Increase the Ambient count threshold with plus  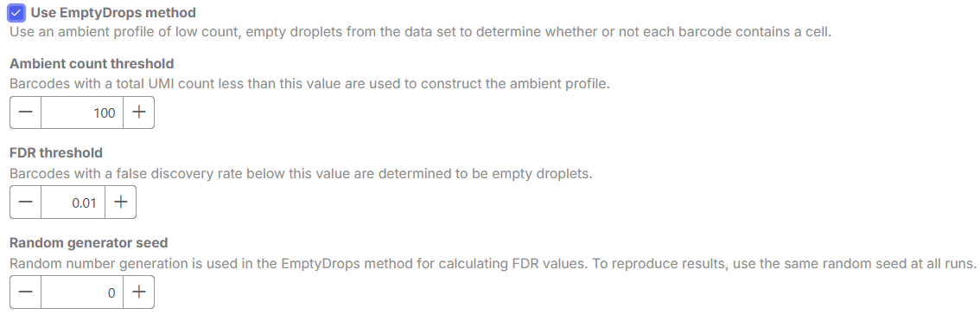pos(139,112)
